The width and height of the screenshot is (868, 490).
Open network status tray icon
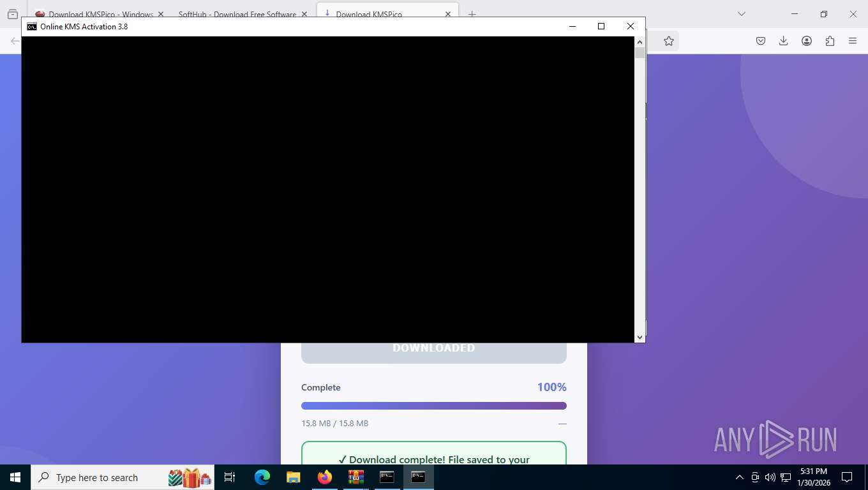click(786, 477)
